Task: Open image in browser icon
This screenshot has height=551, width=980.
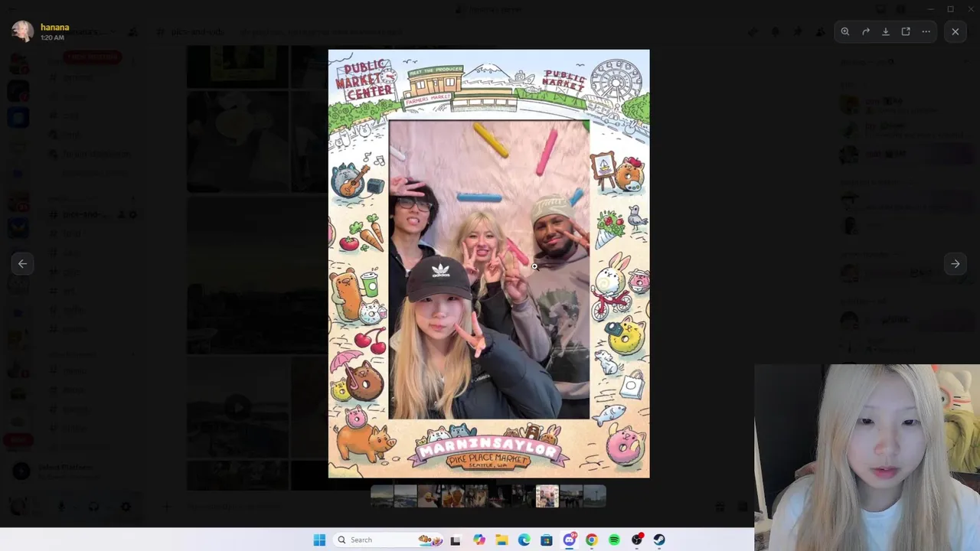Action: 906,31
